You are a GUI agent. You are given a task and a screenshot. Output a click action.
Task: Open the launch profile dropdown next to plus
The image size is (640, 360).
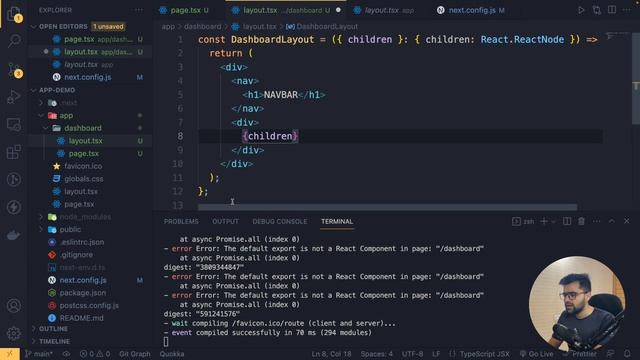point(553,222)
